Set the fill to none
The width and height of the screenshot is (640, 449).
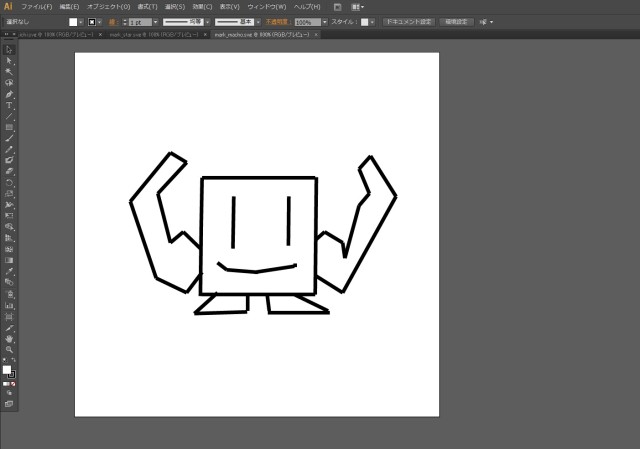(13, 384)
